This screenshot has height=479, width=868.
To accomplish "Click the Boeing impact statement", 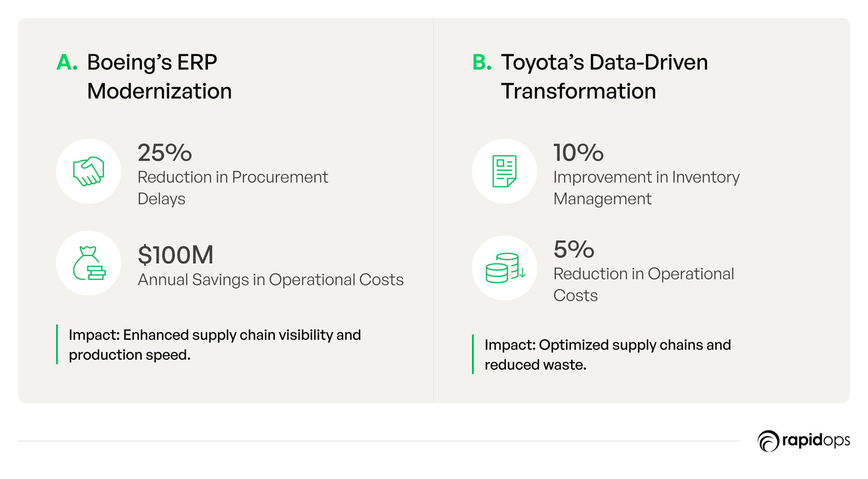I will point(215,345).
